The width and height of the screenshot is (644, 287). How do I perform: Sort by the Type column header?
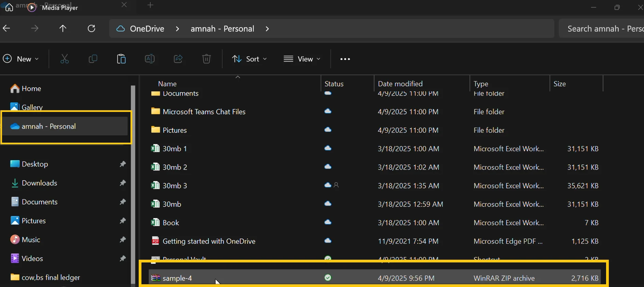481,84
